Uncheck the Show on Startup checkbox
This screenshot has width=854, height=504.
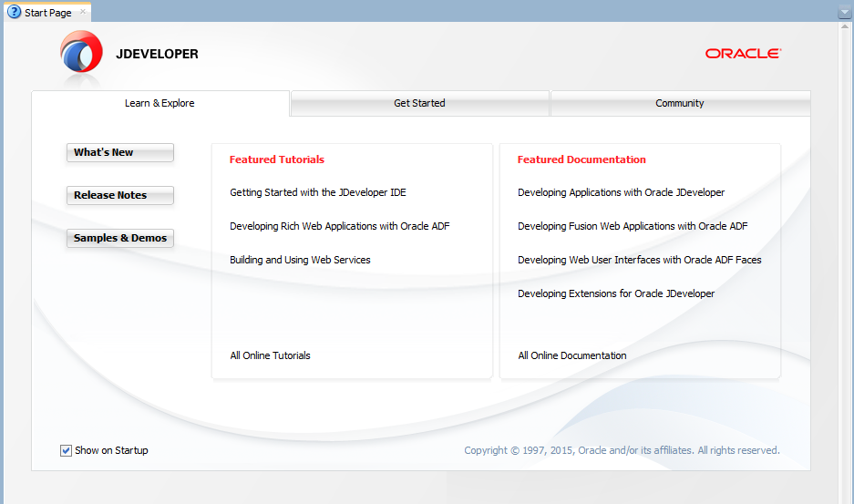[66, 450]
